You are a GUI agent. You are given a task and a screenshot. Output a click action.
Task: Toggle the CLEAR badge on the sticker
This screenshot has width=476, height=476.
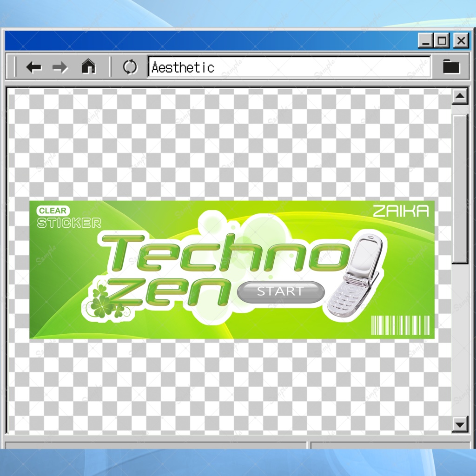click(x=52, y=211)
